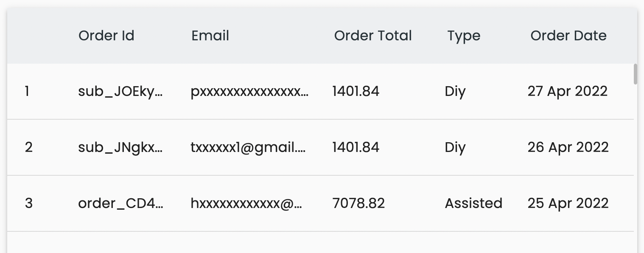
Task: Select the email starting with hxxxxxxxxxxxx@
Action: (x=246, y=203)
